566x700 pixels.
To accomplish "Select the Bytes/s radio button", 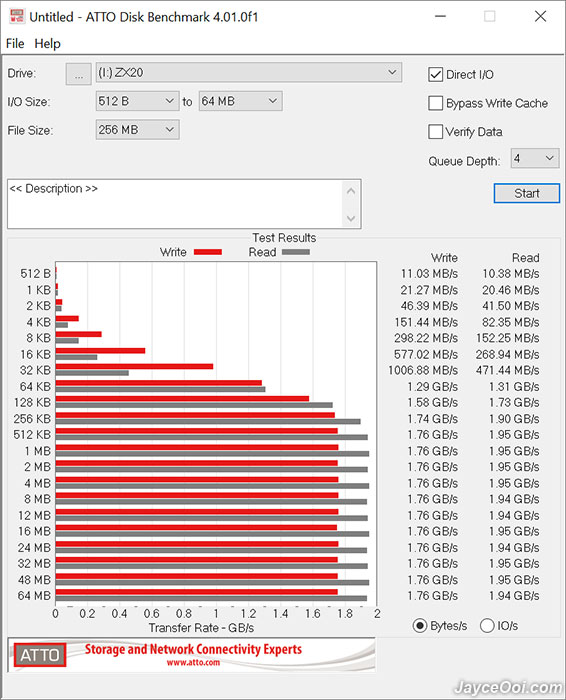I will click(x=420, y=625).
